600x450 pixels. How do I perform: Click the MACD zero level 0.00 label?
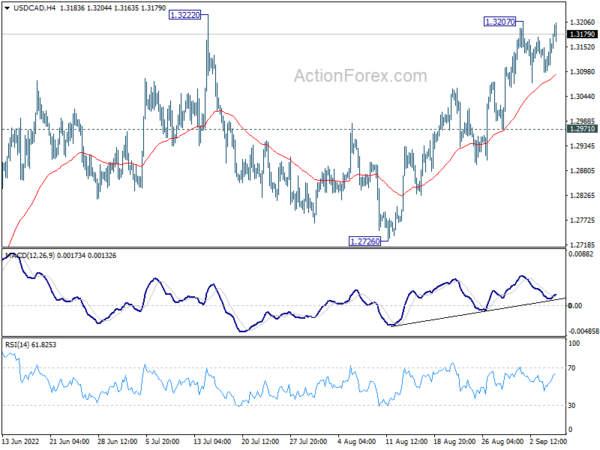point(575,306)
